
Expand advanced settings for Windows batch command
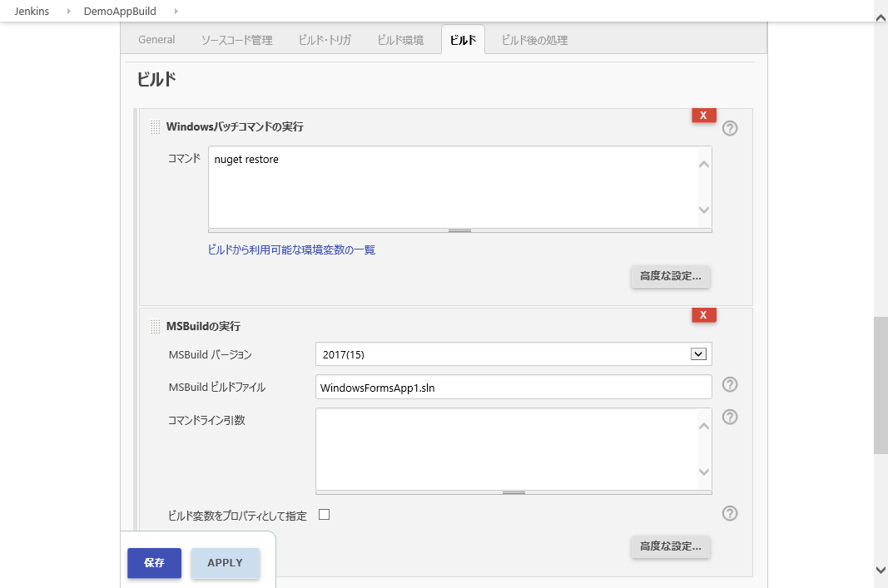pyautogui.click(x=670, y=275)
